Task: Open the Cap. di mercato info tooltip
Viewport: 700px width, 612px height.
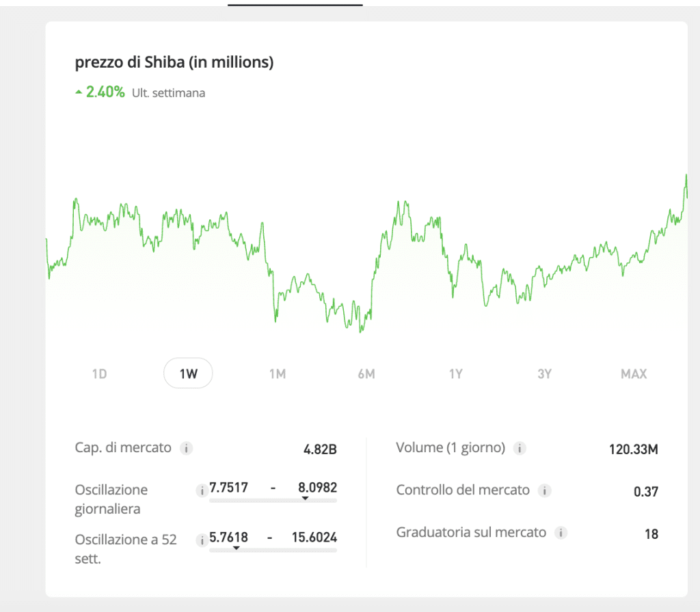Action: [186, 448]
